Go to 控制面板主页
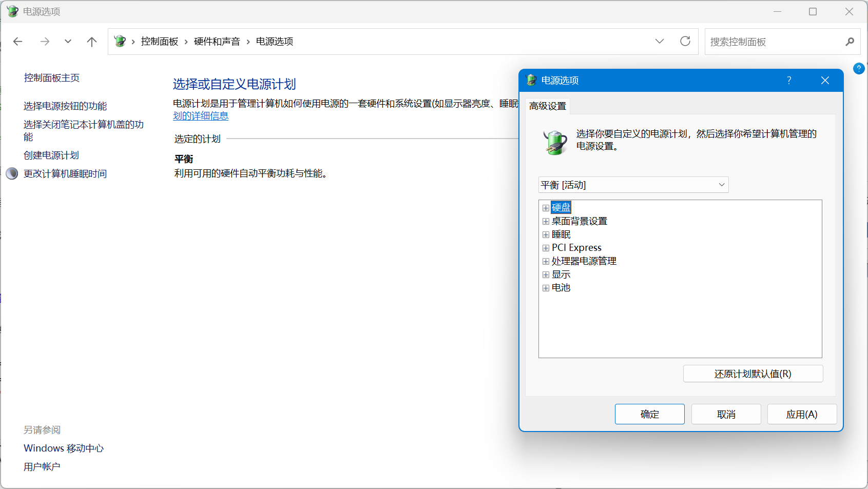Screen dimensions: 868x489 pos(52,78)
